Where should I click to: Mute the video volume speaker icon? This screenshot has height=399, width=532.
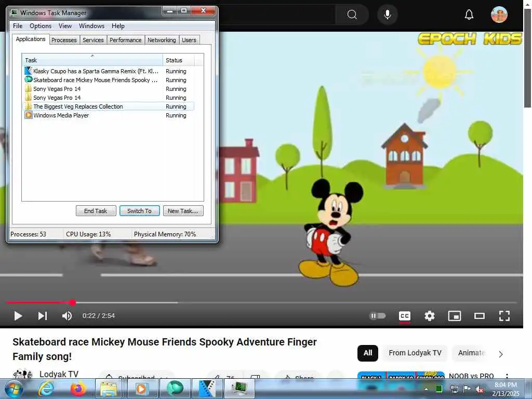[x=67, y=316]
